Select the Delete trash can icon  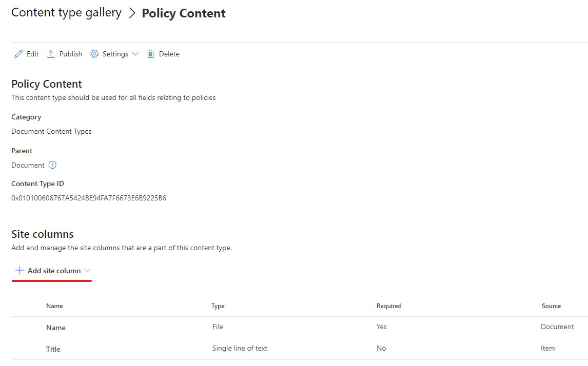pos(150,53)
